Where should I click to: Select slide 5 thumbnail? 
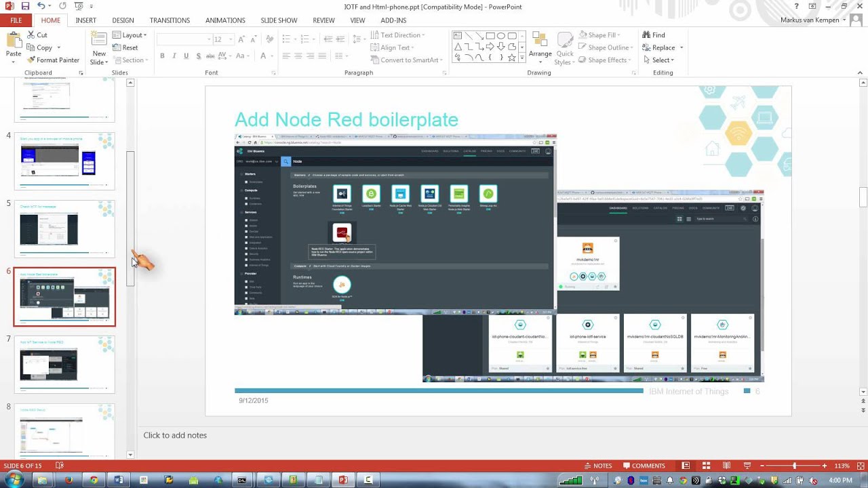(x=64, y=229)
